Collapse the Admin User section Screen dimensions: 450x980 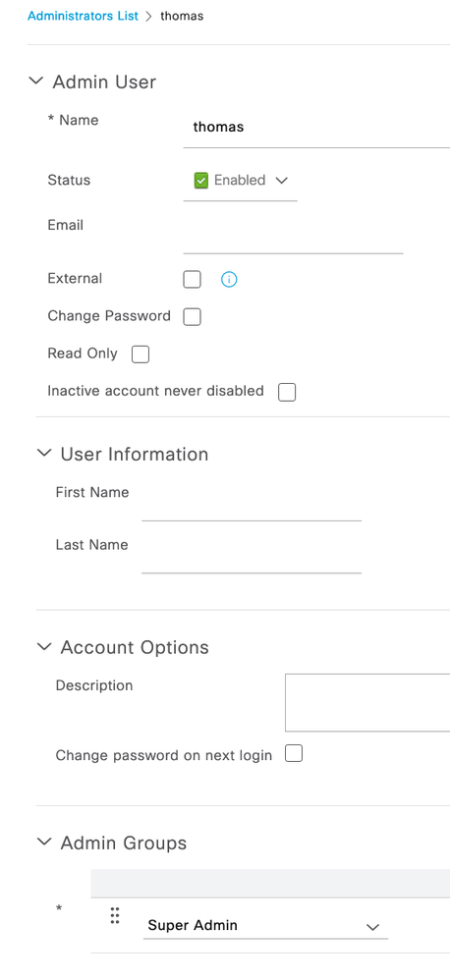coord(36,82)
